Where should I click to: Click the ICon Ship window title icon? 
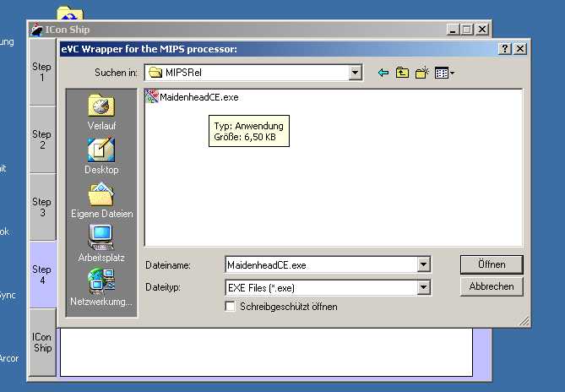click(x=36, y=30)
